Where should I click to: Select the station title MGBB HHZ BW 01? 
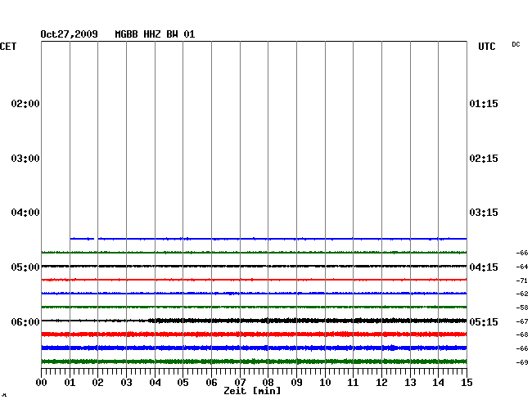[x=155, y=34]
